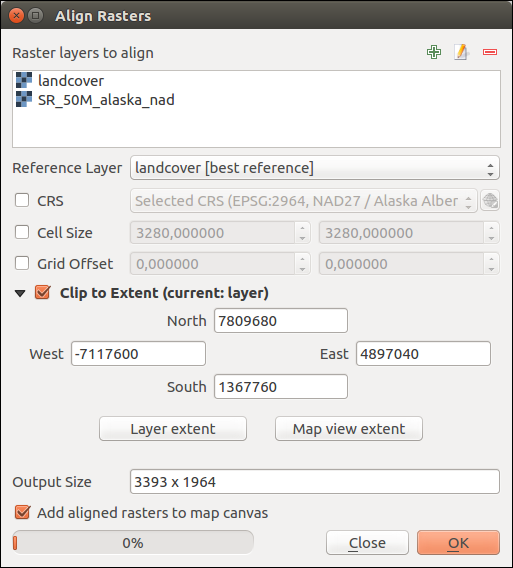The image size is (513, 568).
Task: Close dialog with red window button
Action: 16,16
